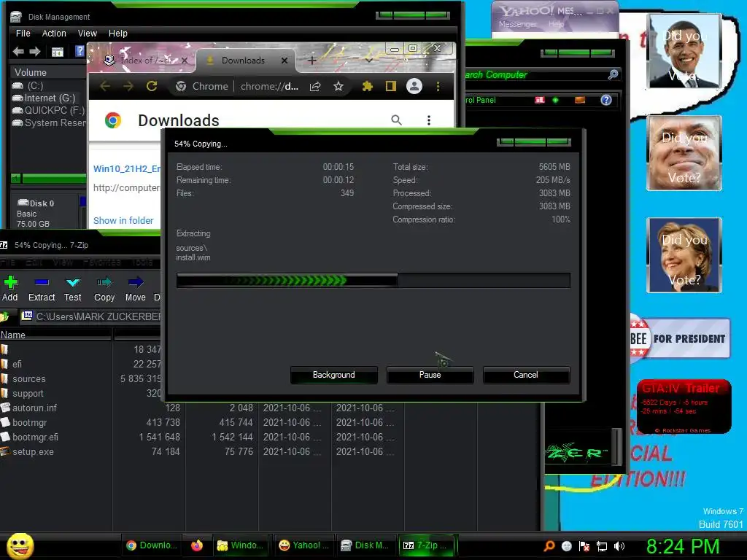This screenshot has height=560, width=747.
Task: Click Chrome address bar URL
Action: point(269,86)
